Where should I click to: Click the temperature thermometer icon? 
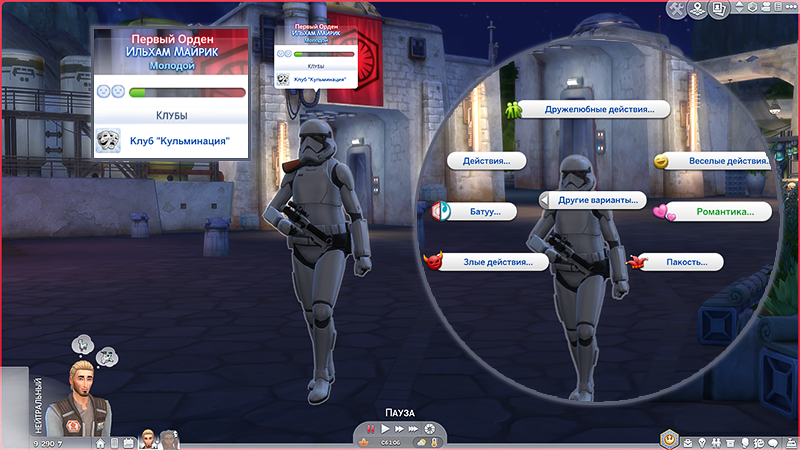coord(434,443)
